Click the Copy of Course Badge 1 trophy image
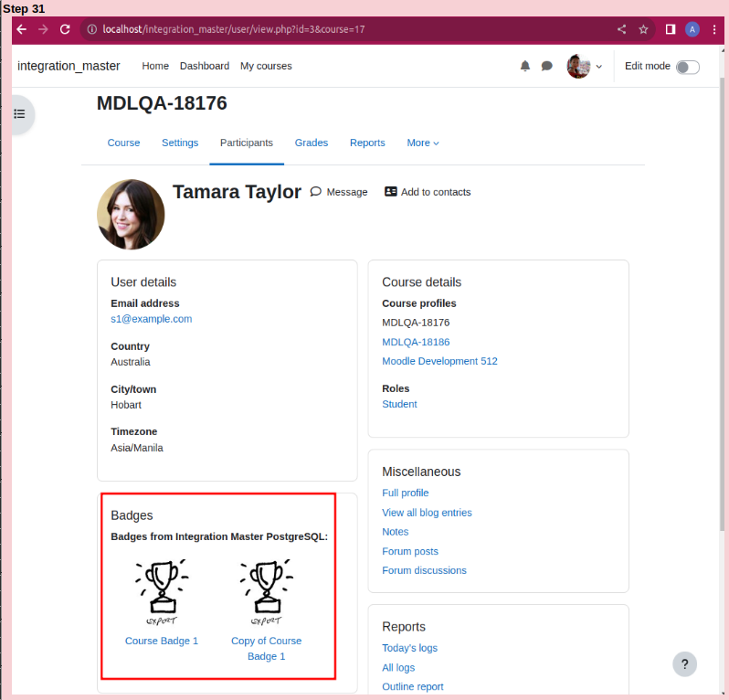 [x=267, y=592]
